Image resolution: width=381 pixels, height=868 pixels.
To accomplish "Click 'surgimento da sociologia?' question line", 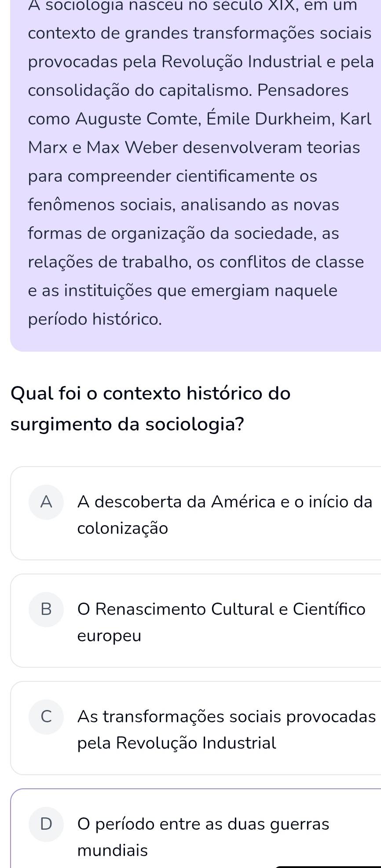I will [x=128, y=424].
